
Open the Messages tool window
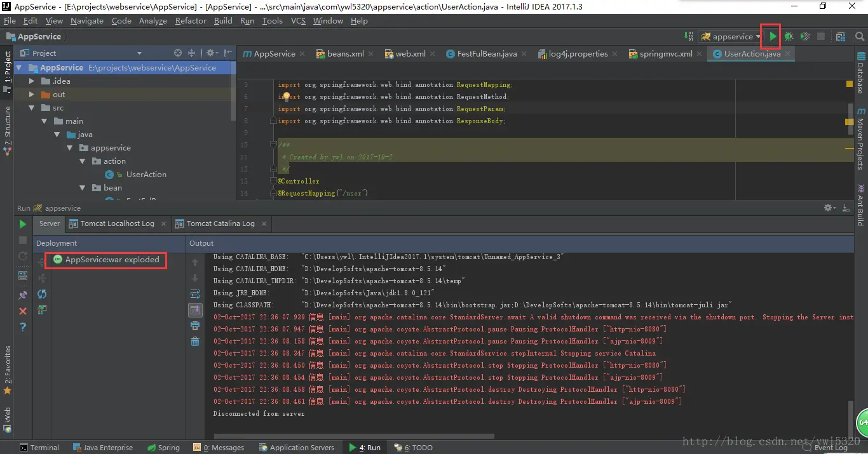click(219, 448)
